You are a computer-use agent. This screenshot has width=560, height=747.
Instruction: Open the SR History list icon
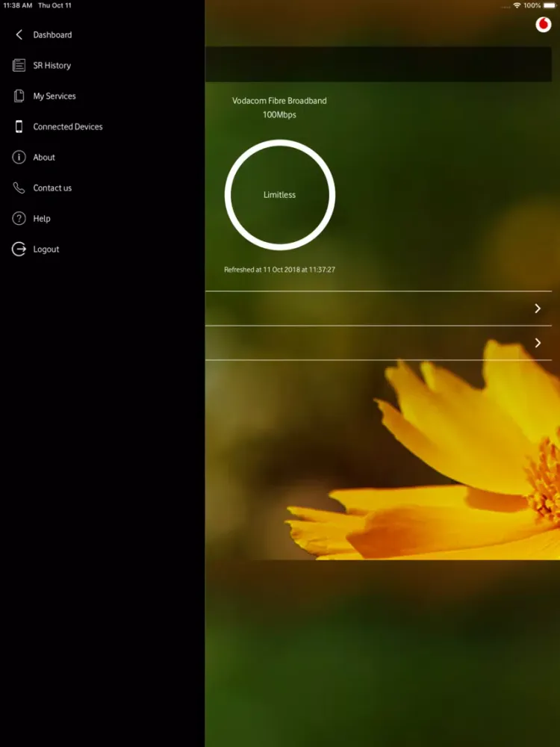point(19,65)
